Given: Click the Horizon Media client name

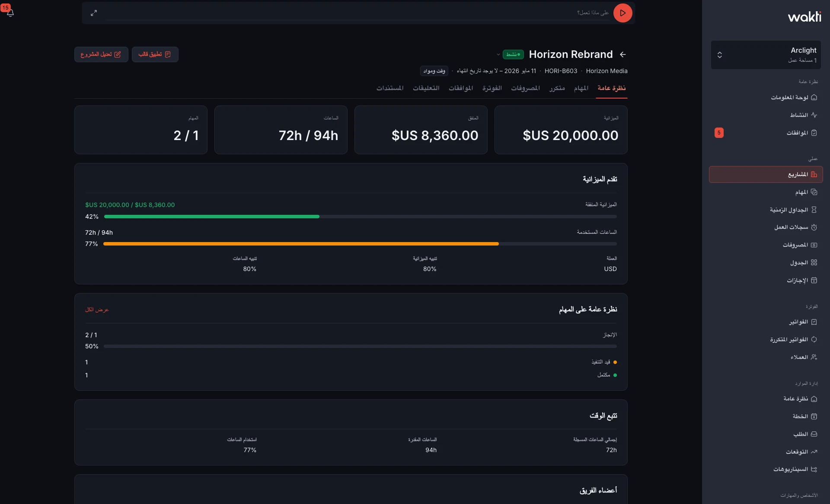Looking at the screenshot, I should point(607,71).
